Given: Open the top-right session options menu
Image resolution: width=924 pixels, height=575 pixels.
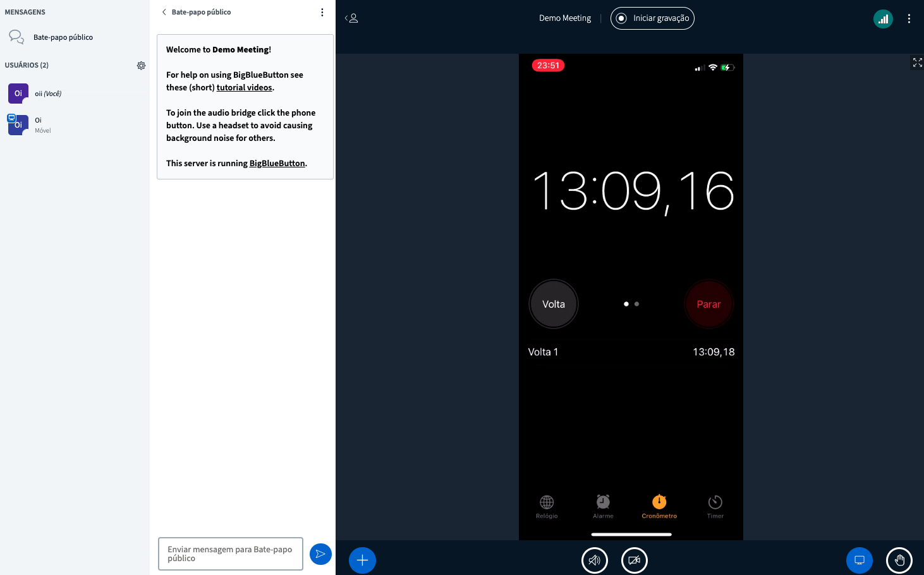Looking at the screenshot, I should (x=909, y=18).
